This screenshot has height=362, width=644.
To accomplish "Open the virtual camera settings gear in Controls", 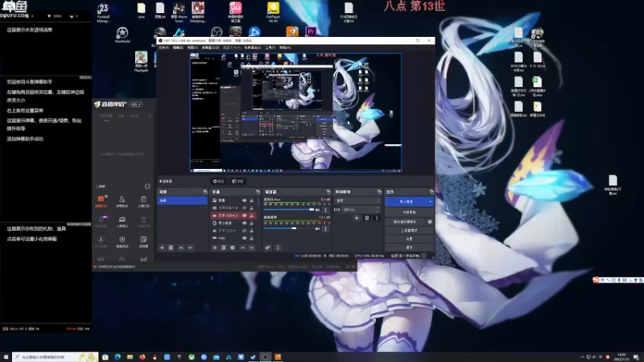I will pos(430,222).
